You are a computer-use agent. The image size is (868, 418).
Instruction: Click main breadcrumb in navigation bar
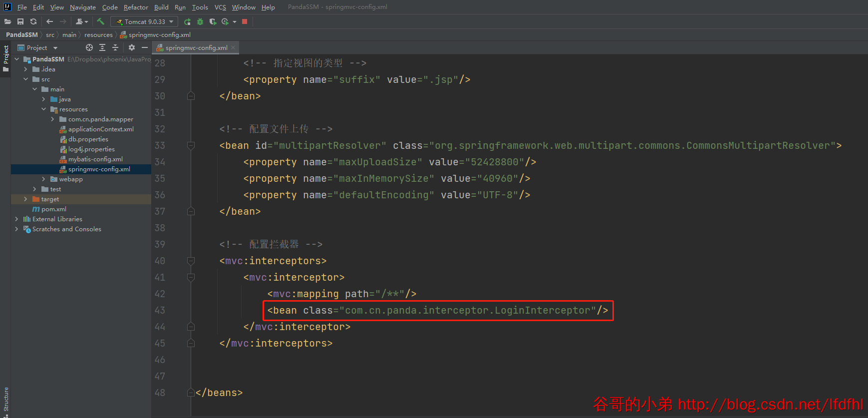point(69,35)
